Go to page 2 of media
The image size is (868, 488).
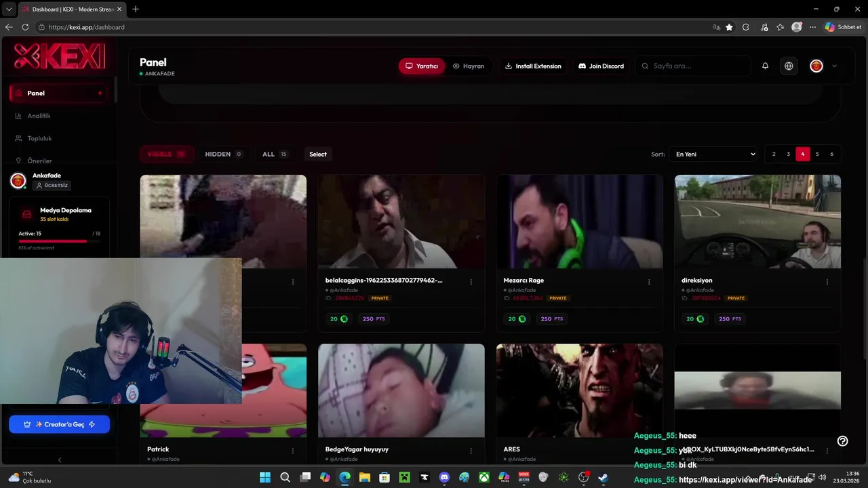tap(774, 154)
